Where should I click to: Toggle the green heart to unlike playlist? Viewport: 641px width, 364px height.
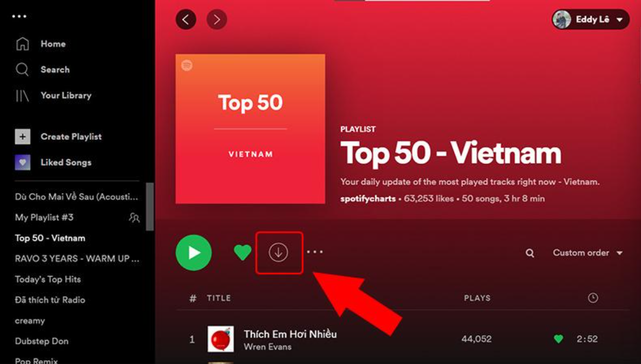(x=242, y=252)
